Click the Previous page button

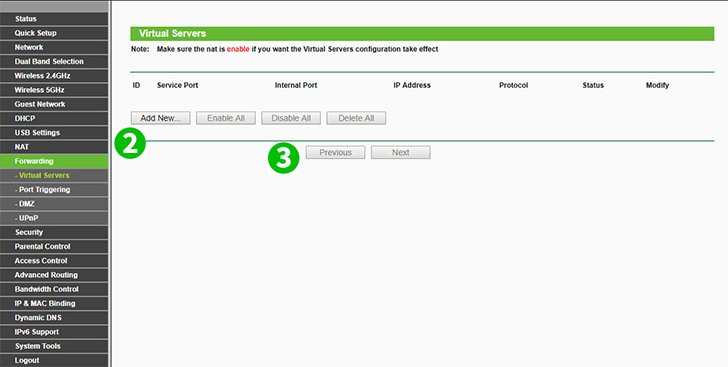click(x=335, y=152)
